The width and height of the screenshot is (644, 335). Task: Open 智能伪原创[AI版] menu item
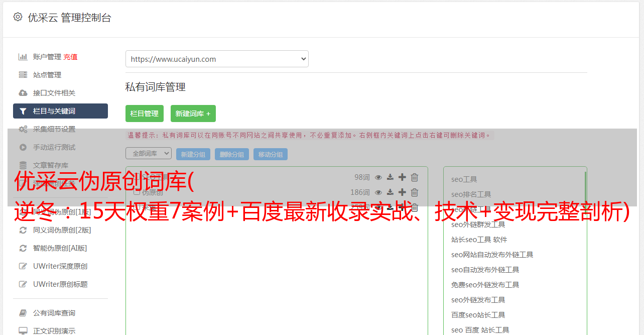[60, 248]
